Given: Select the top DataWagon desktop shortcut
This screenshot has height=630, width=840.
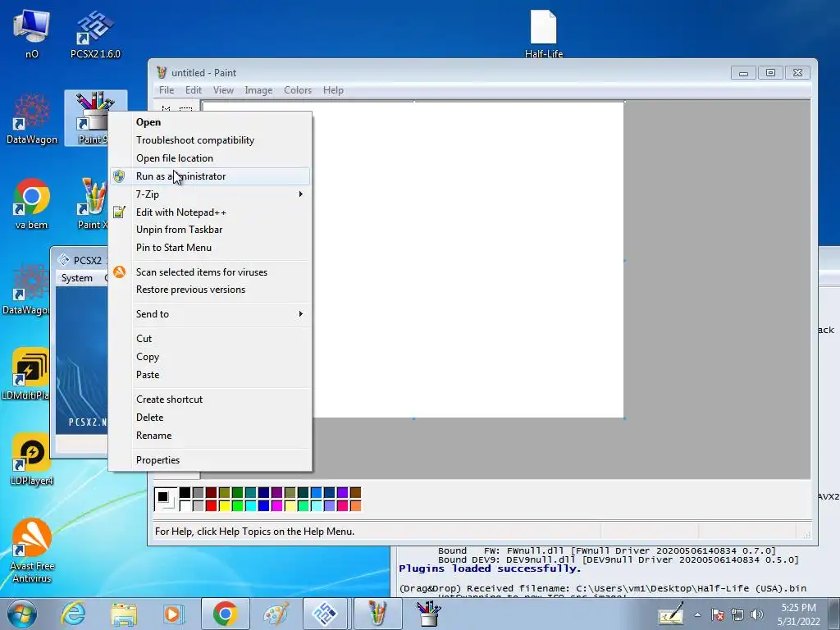Looking at the screenshot, I should point(32,119).
